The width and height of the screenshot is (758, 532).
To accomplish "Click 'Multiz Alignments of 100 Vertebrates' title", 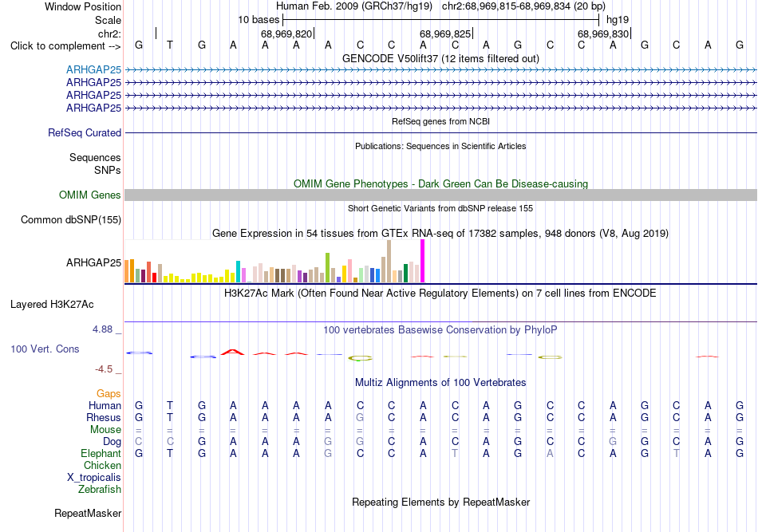I will [440, 383].
